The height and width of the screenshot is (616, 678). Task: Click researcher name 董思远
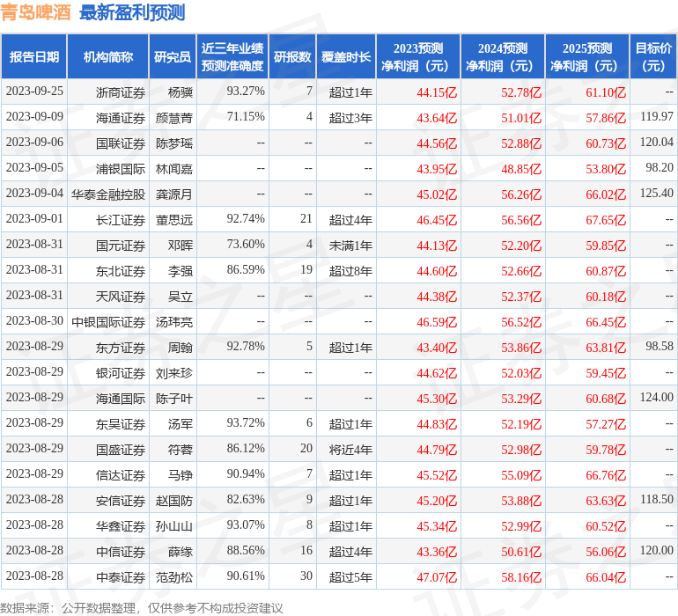(x=174, y=220)
